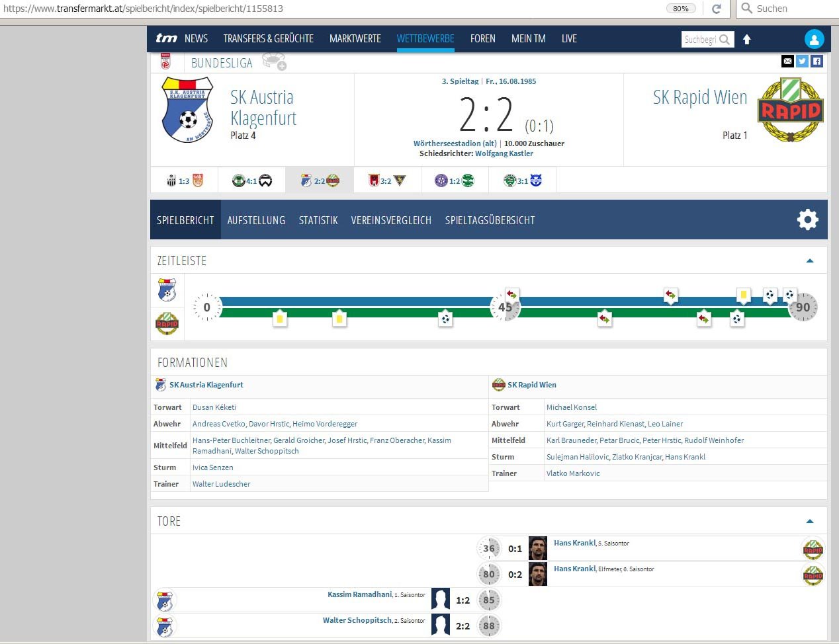Image resolution: width=839 pixels, height=644 pixels.
Task: Click the magnifier icon in the site search
Action: pos(725,40)
